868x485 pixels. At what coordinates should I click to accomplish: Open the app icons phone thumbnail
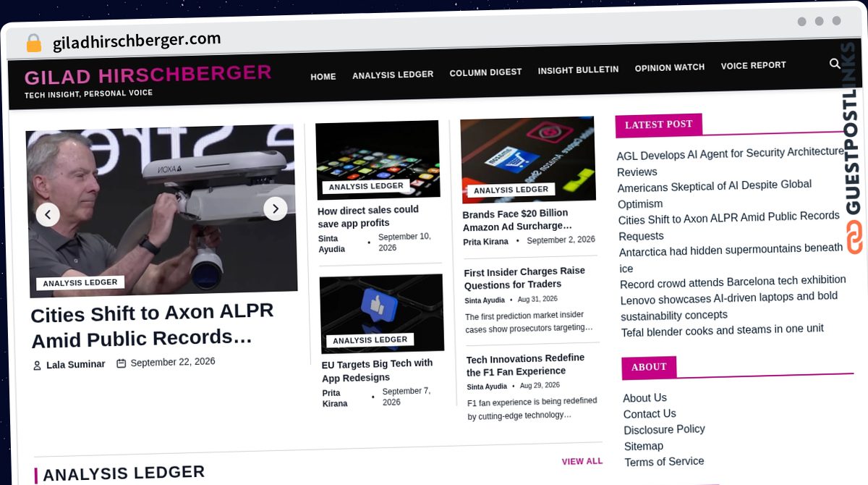coord(378,159)
